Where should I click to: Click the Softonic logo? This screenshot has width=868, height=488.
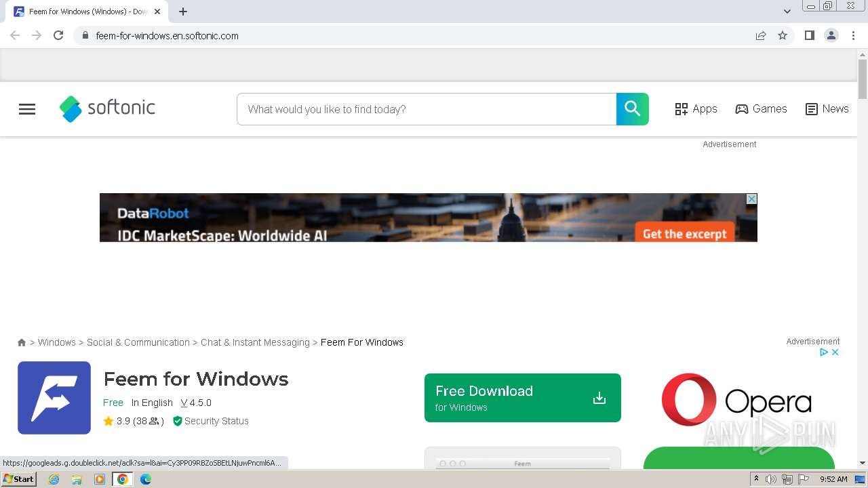107,108
